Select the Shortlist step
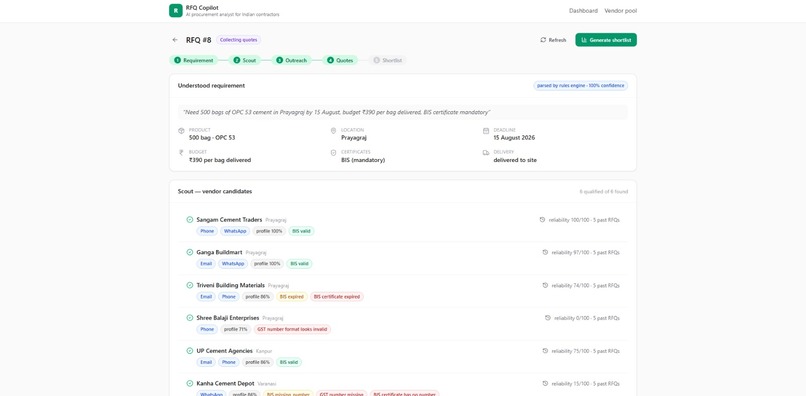The image size is (806, 396). [x=388, y=60]
